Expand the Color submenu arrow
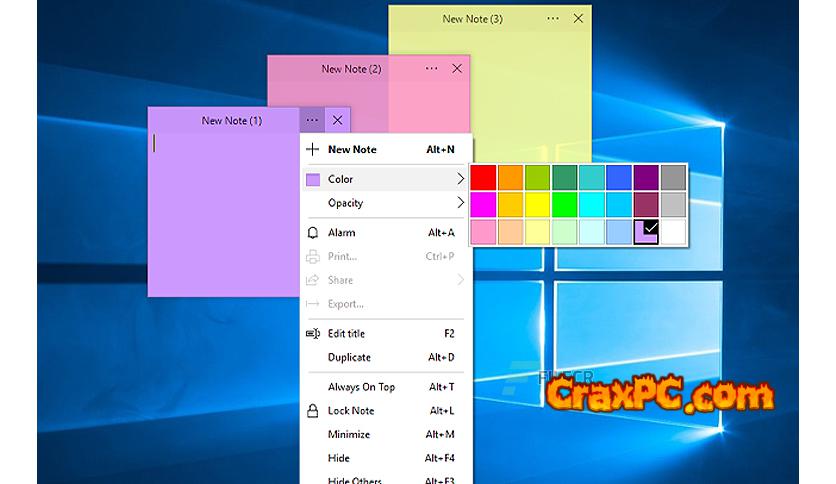Screen dimensions: 836x484 pyautogui.click(x=461, y=179)
